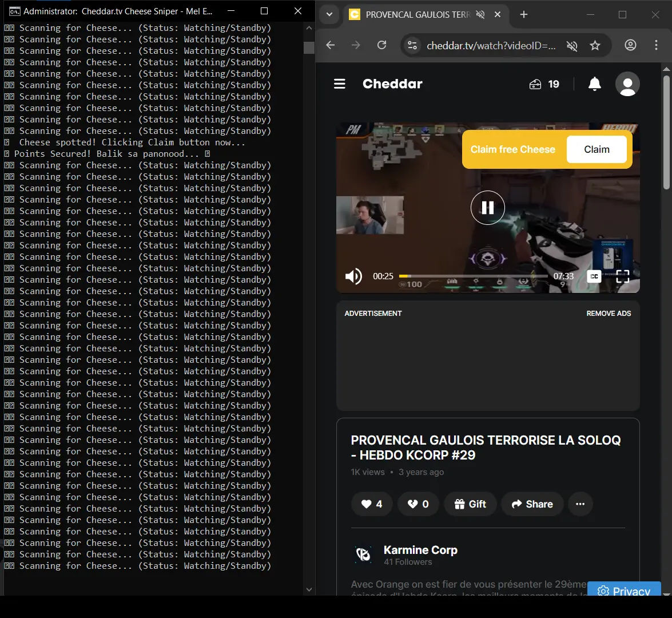
Task: Open the Cheddar hamburger menu
Action: click(x=339, y=84)
